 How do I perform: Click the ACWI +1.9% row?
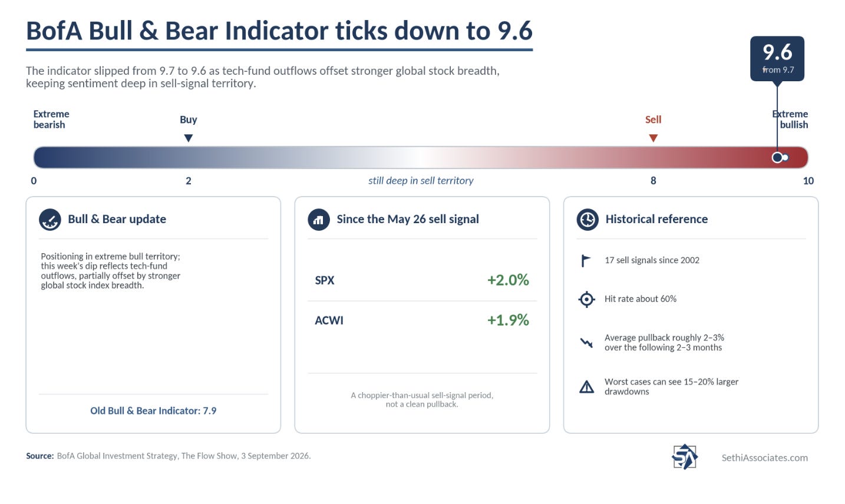tap(422, 320)
